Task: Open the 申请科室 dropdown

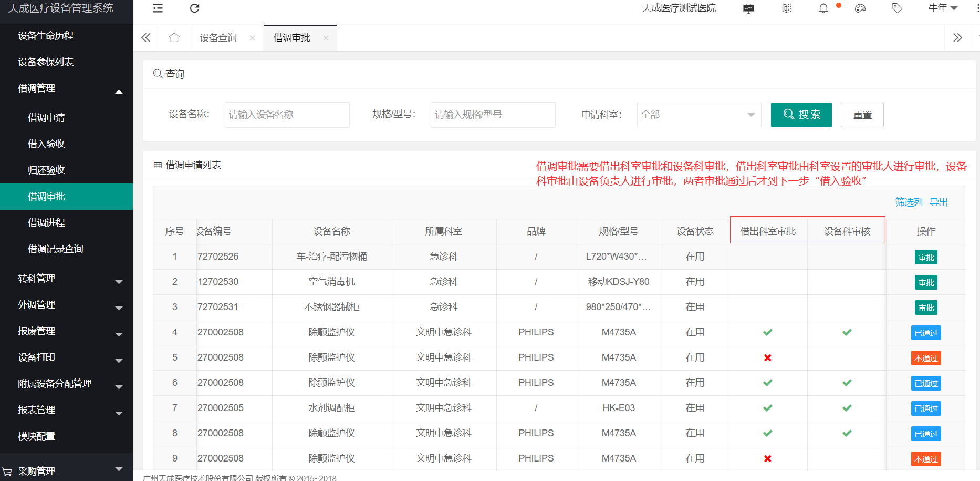Action: pyautogui.click(x=699, y=115)
